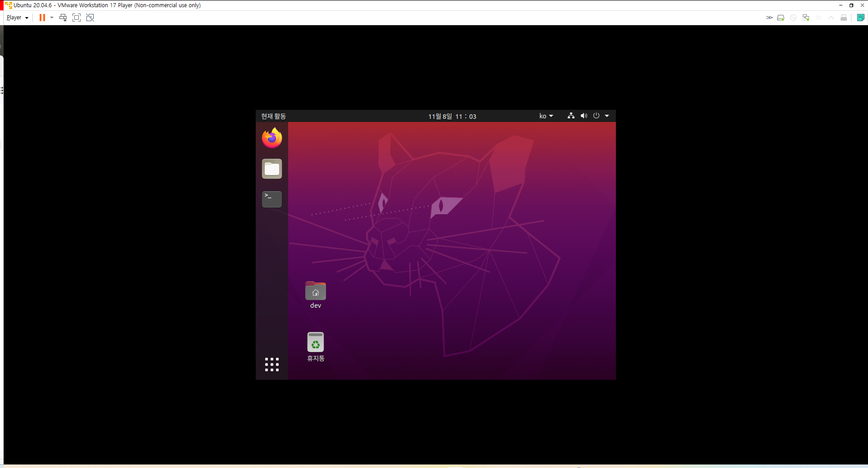The height and width of the screenshot is (468, 868).
Task: Launch Terminal from the Ubuntu dock
Action: 272,199
